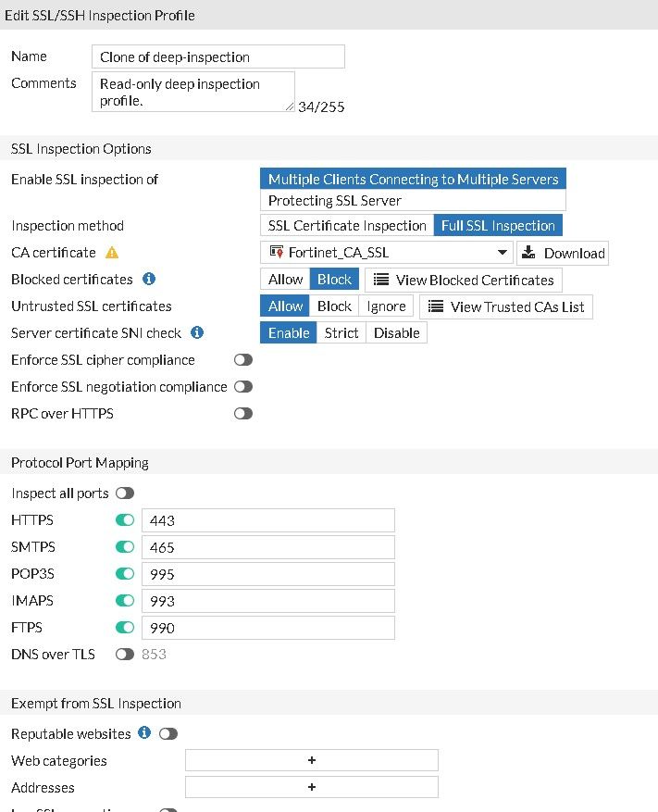
Task: Turn on Inspect all ports
Action: pos(125,493)
